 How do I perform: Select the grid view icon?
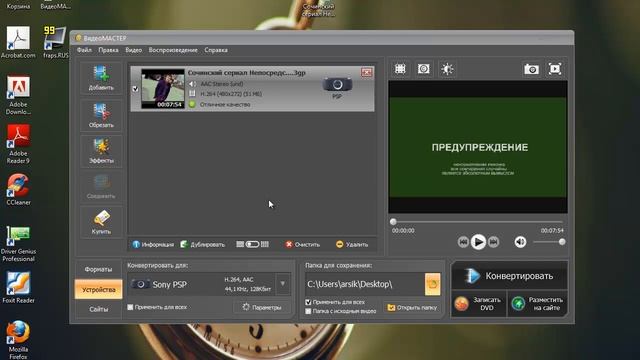265,244
